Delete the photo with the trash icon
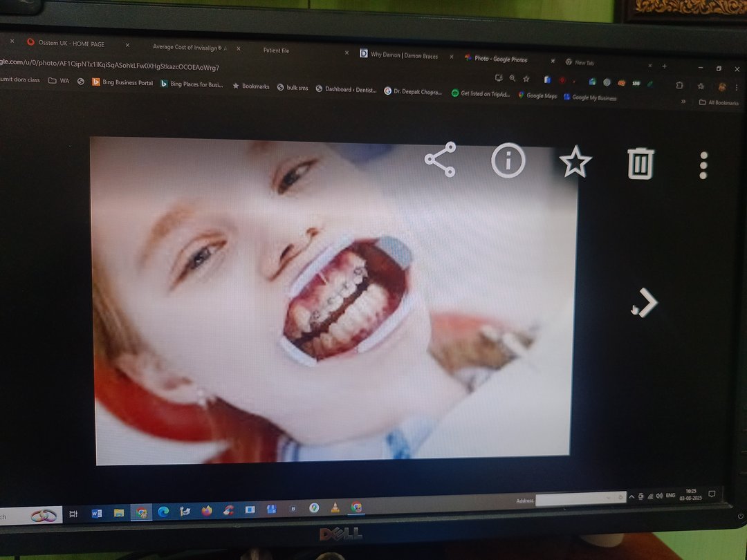This screenshot has height=560, width=747. (x=640, y=163)
